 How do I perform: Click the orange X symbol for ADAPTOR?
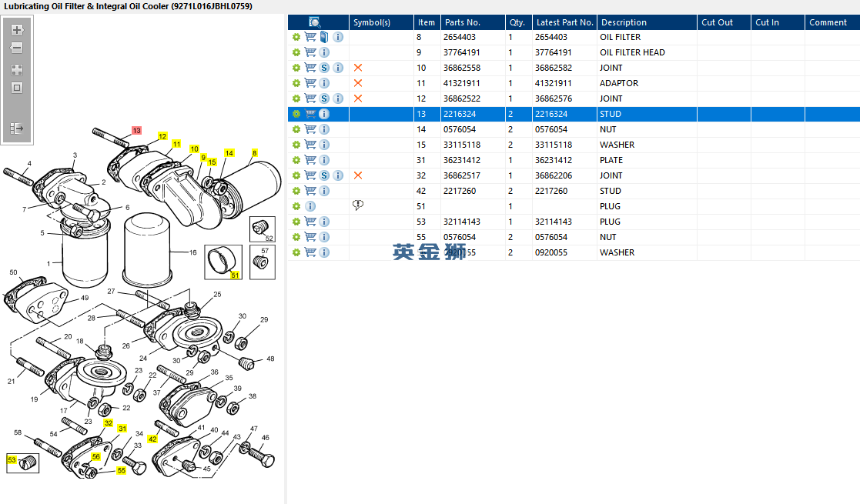(x=357, y=83)
